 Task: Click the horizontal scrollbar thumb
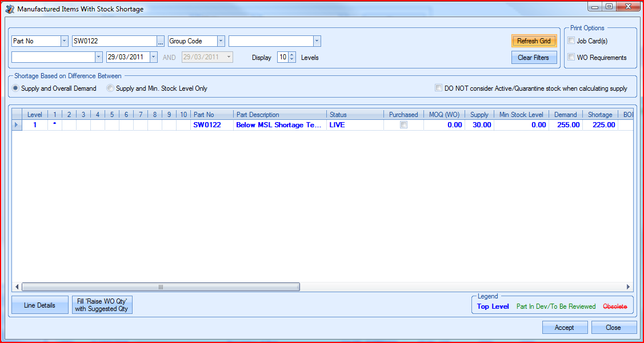[161, 287]
